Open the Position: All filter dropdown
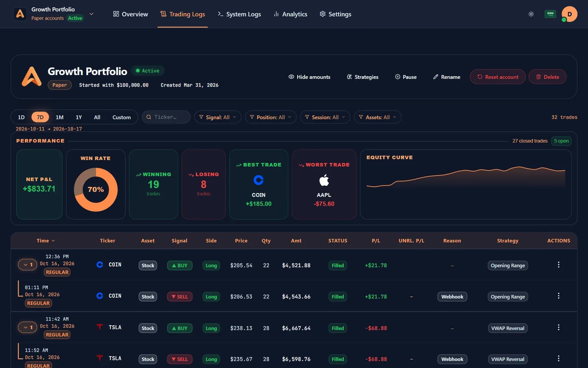Viewport: 588px width, 368px height. coord(270,117)
